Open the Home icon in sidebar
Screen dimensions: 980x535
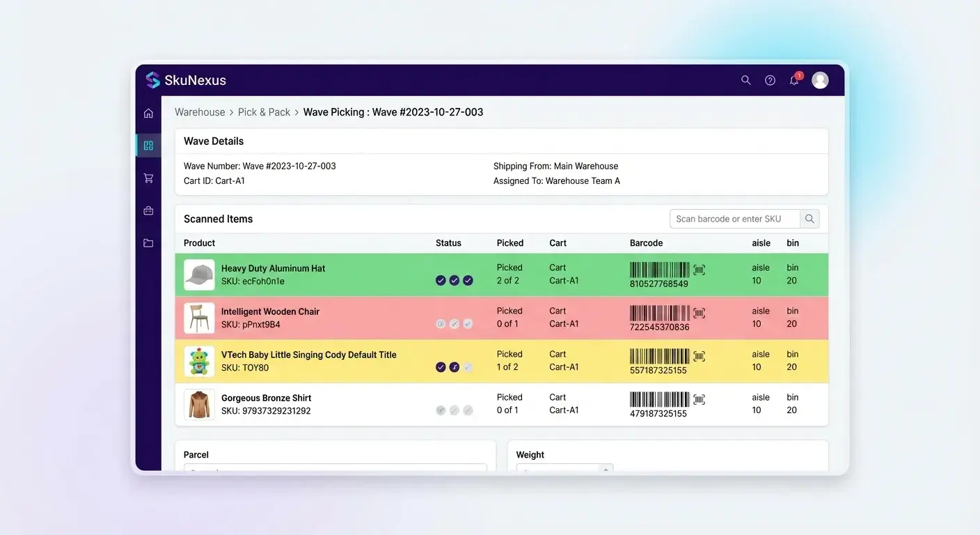coord(148,114)
